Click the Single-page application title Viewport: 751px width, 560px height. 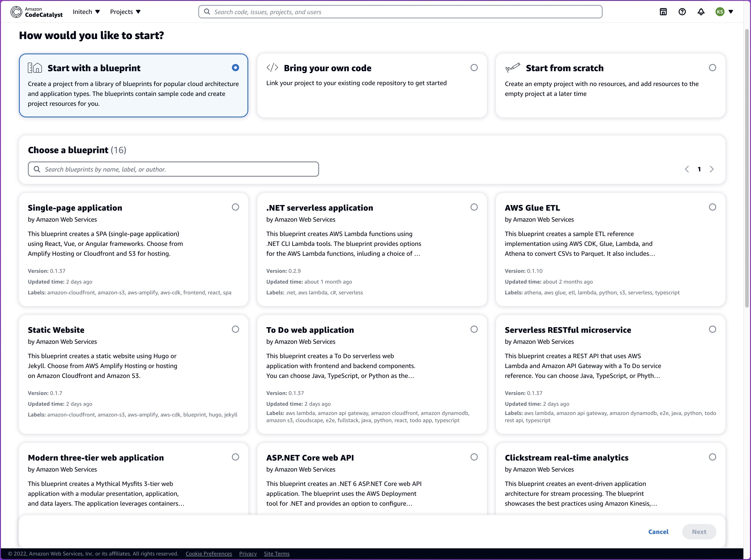[x=75, y=208]
